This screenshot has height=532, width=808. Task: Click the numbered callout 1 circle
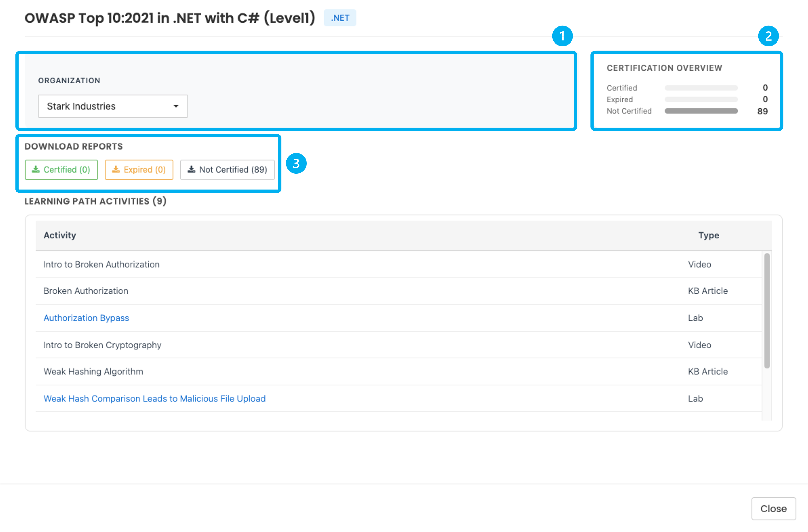562,36
